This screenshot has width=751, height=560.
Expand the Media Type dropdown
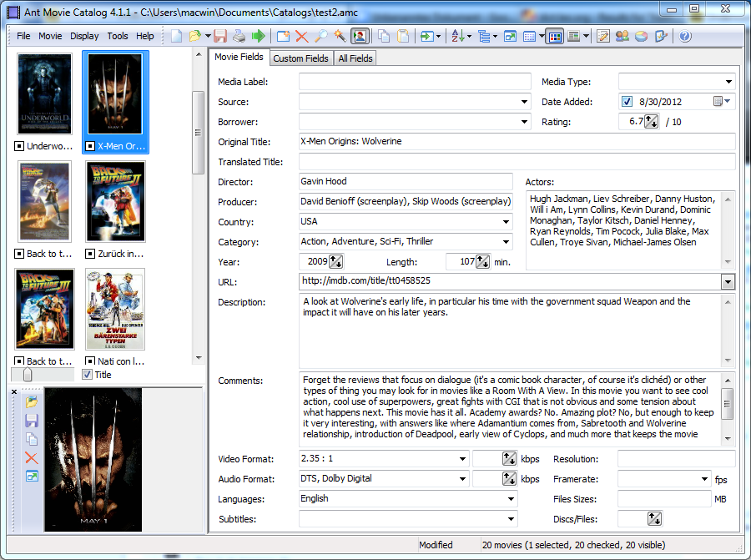[728, 82]
